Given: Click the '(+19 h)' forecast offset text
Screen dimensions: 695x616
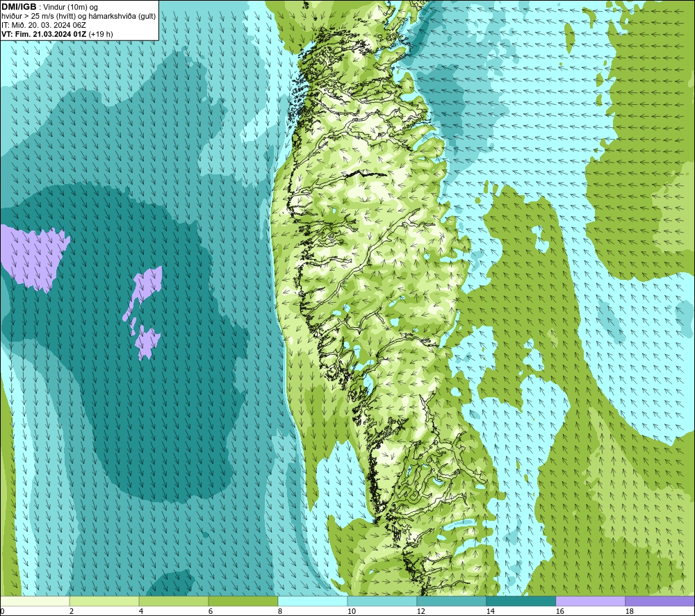Looking at the screenshot, I should click(101, 34).
